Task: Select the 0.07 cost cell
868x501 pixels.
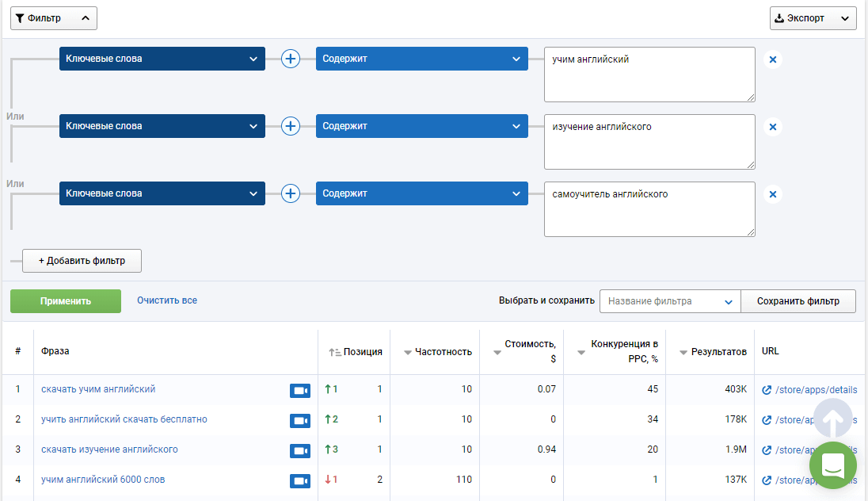Action: click(546, 389)
